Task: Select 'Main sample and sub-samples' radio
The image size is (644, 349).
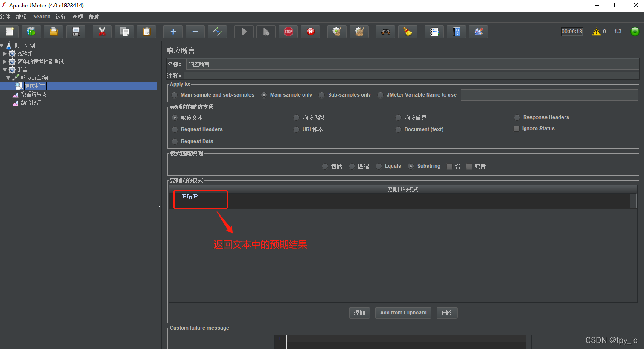Action: point(174,95)
